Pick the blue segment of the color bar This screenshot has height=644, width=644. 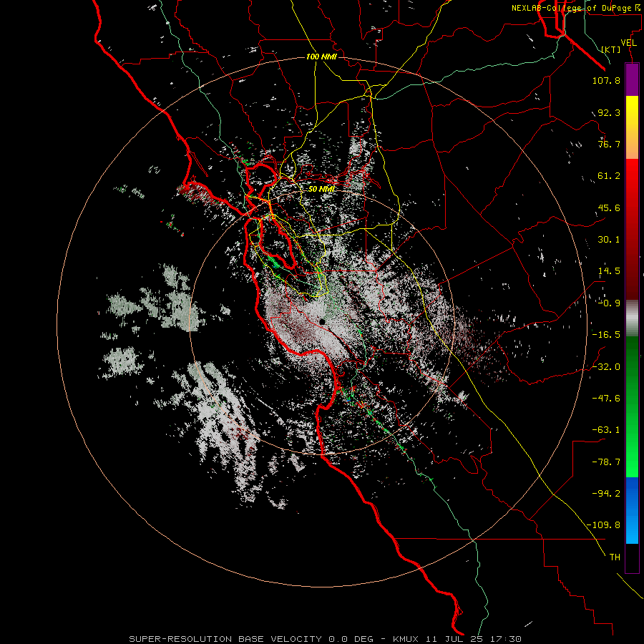[632, 510]
